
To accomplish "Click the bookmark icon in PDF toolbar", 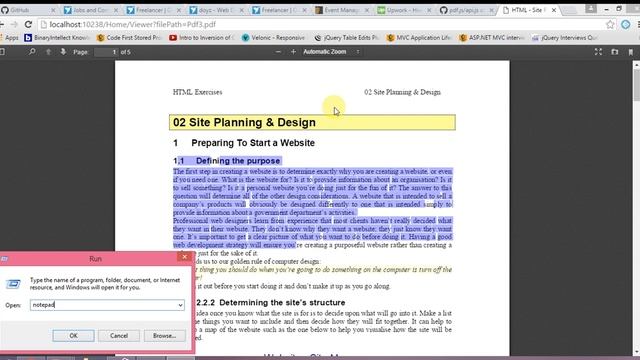I will click(x=631, y=52).
